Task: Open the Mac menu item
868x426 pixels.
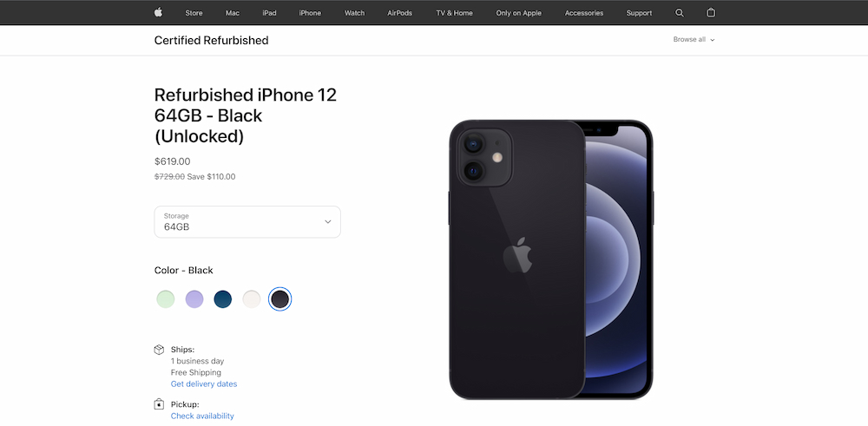Action: point(233,13)
